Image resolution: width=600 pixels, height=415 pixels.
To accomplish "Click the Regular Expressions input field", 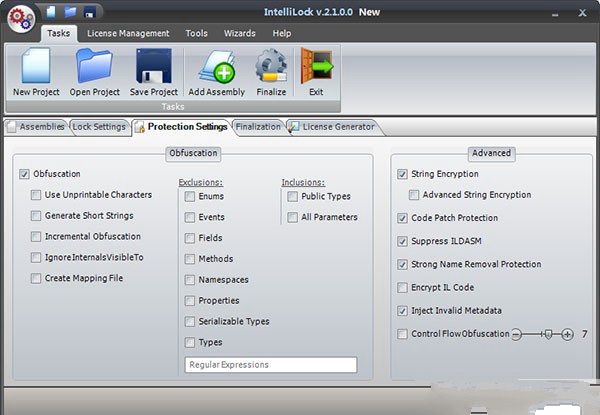I will tap(271, 365).
